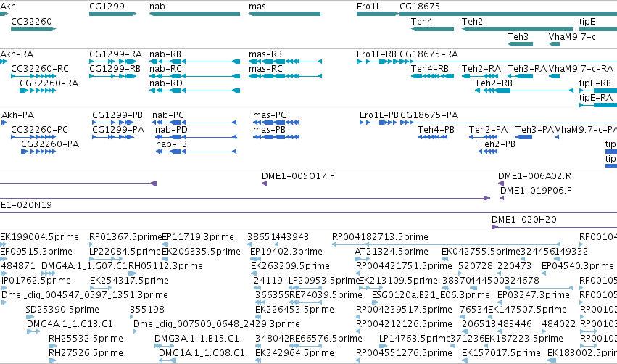Click the CG18675-RA transcript label

429,54
